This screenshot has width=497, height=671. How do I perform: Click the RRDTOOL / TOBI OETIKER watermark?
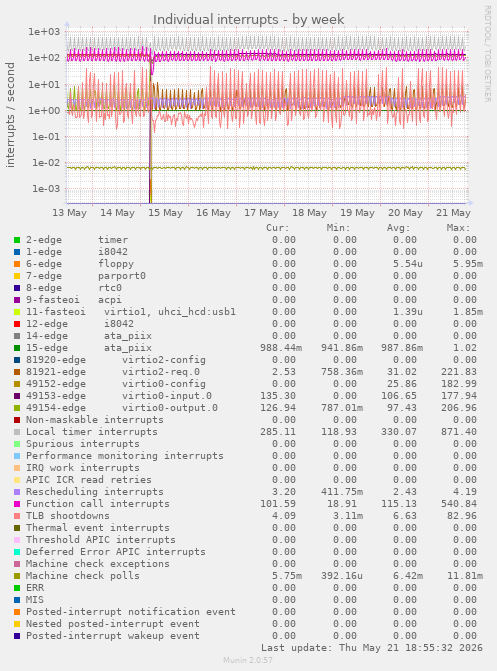click(x=487, y=53)
